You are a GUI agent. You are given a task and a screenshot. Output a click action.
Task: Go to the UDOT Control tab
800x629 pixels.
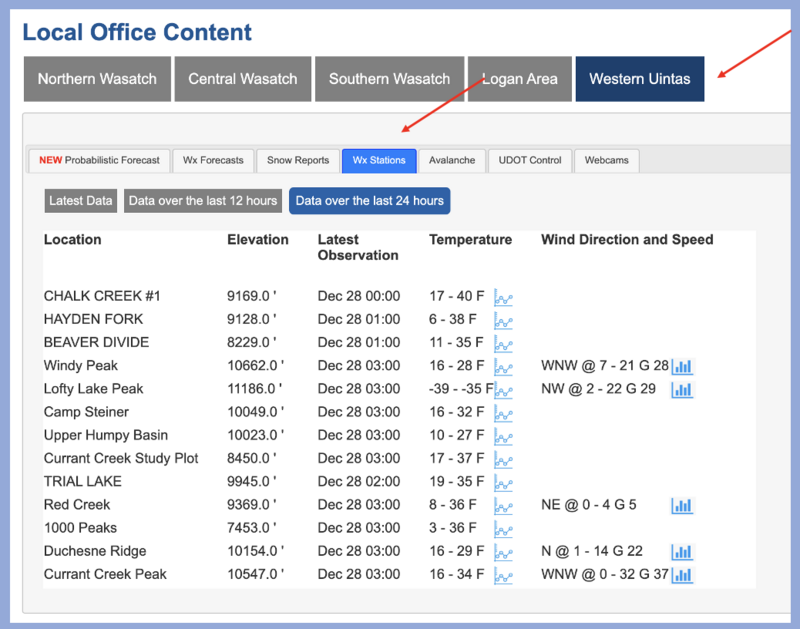coord(530,160)
